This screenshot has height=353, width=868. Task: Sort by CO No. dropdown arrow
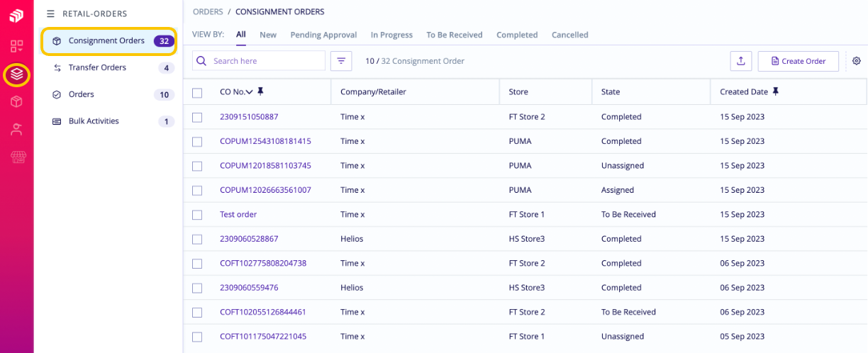pos(249,92)
